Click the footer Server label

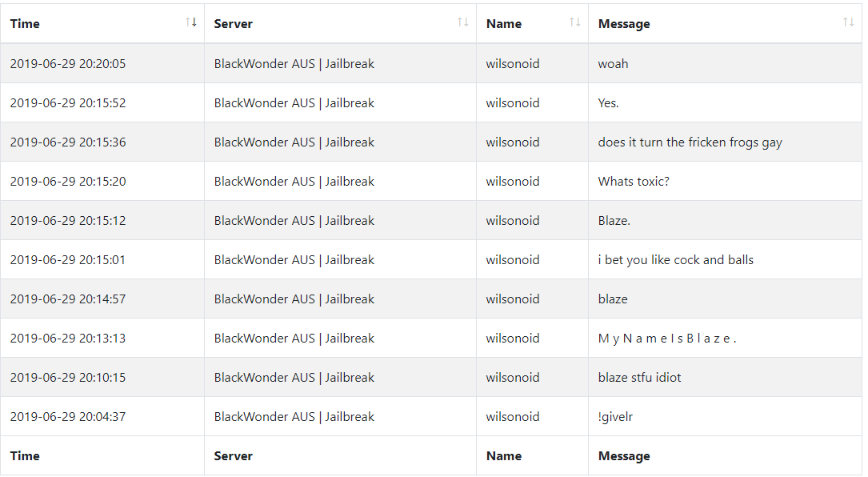(x=233, y=456)
